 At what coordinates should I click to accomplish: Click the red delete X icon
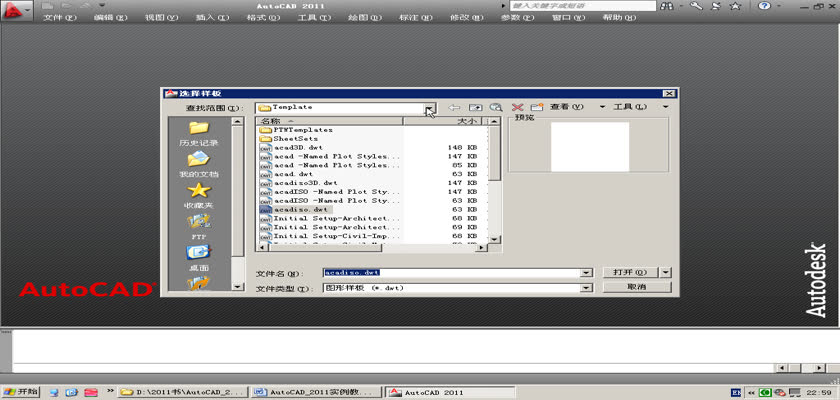click(x=517, y=107)
